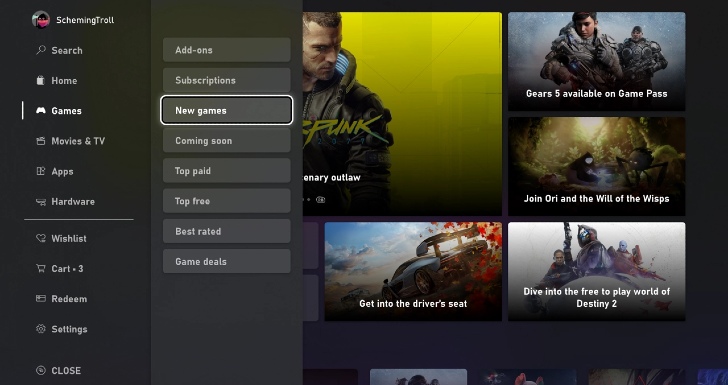Select the CLOSE label to close menu
The image size is (728, 385).
point(66,371)
